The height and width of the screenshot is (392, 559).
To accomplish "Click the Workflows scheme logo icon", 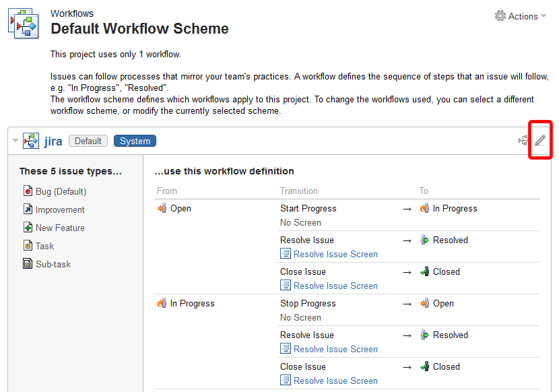I will point(24,24).
